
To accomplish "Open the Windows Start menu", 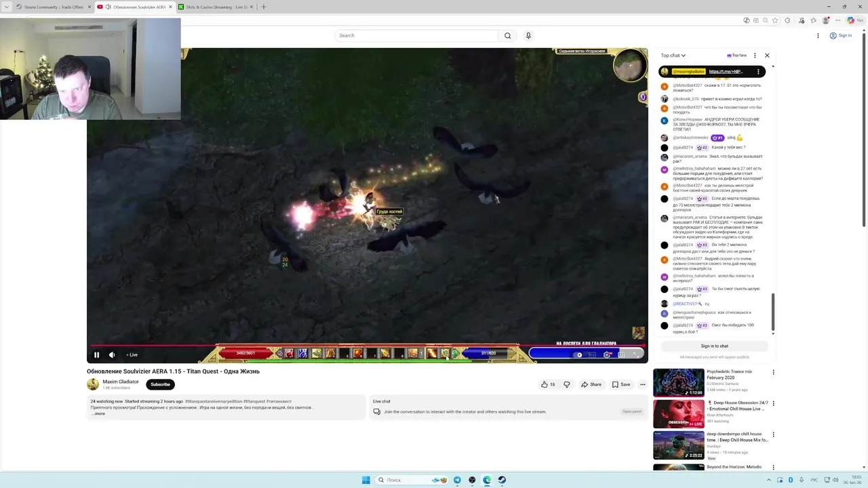I will pyautogui.click(x=366, y=480).
